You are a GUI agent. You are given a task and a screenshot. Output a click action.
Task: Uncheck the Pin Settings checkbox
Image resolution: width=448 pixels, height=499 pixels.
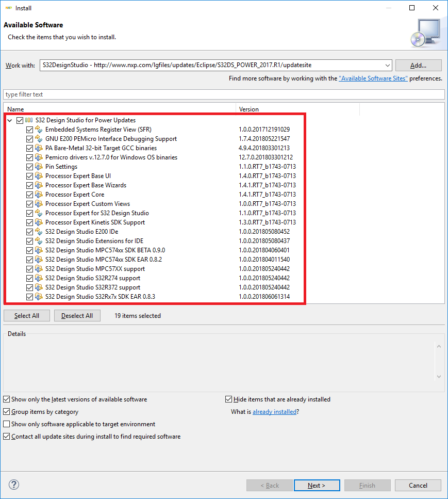29,167
